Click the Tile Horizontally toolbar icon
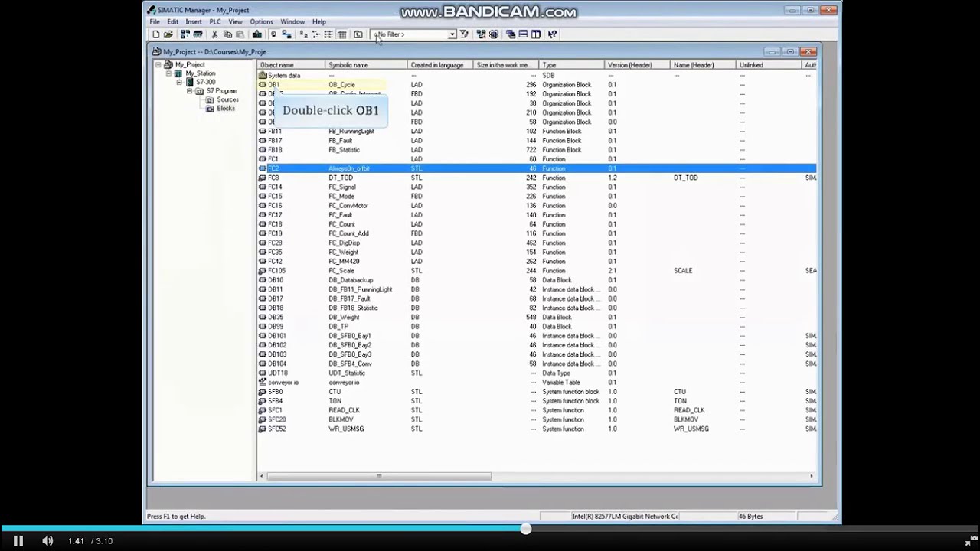Screen dimensions: 980x551 523,34
